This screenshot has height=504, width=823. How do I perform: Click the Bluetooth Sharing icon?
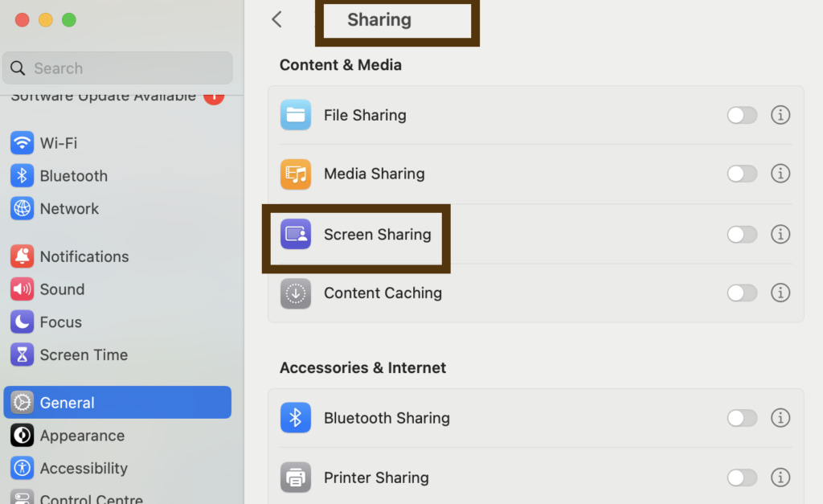(x=296, y=418)
